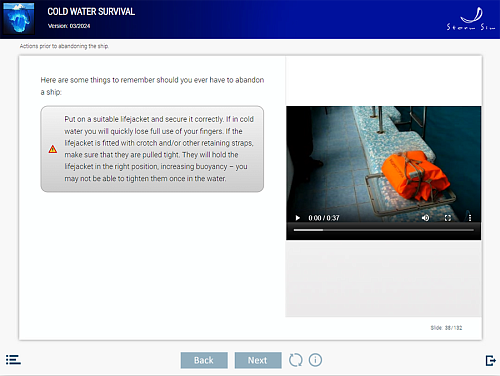500x376 pixels.
Task: Click the Back button
Action: click(204, 360)
